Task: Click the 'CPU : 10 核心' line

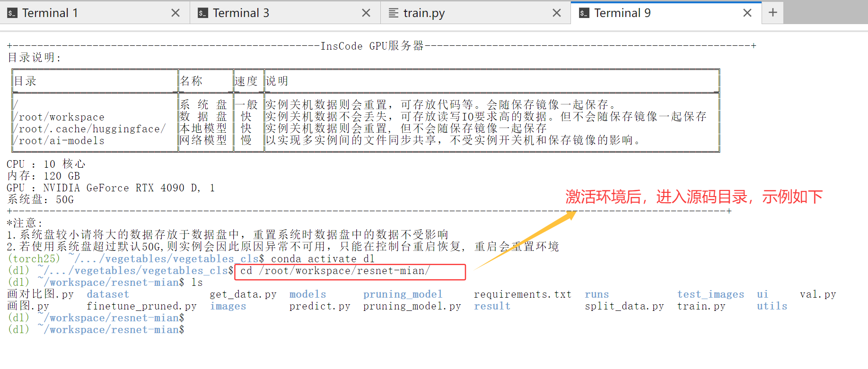Action: click(x=46, y=164)
